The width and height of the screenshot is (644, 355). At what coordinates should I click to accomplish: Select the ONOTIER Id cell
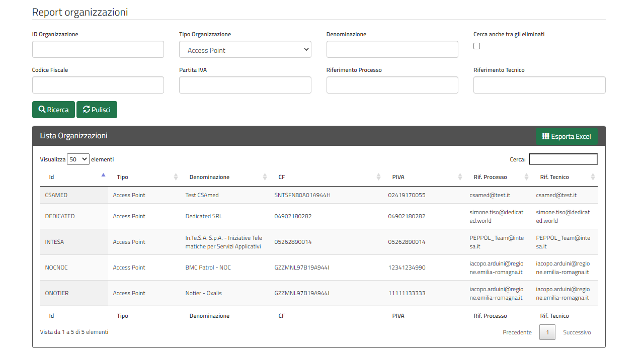click(74, 293)
